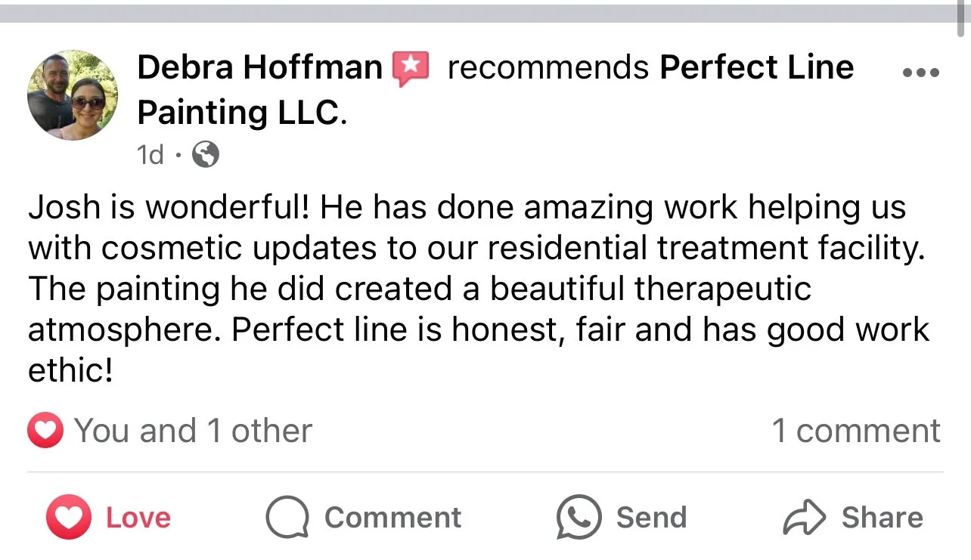Viewport: 971px width, 560px height.
Task: View the 1 comment link
Action: tap(856, 431)
